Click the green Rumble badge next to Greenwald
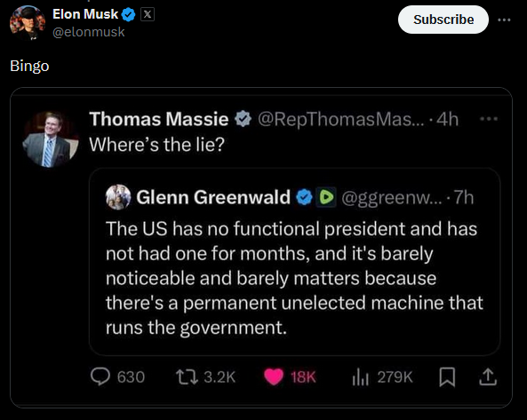Screen dimensions: 527x420 [x=326, y=197]
